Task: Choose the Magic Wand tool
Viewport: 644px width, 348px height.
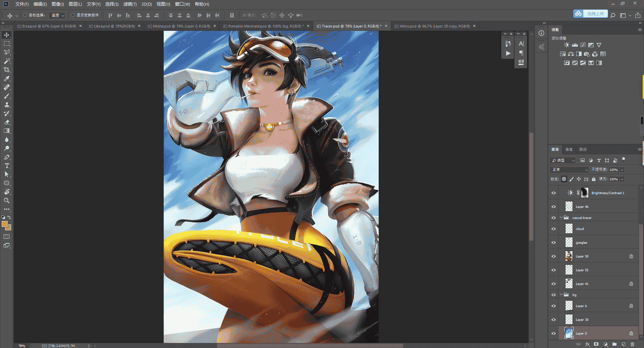Action: point(7,61)
